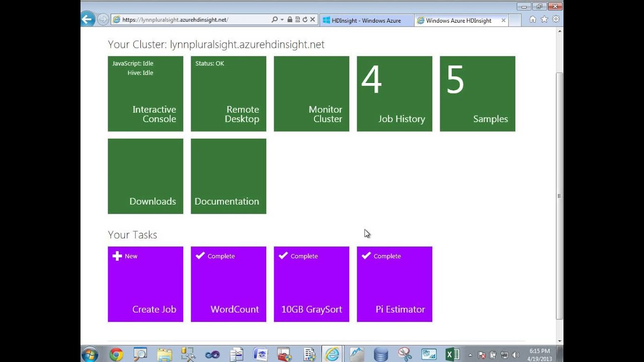Viewport: 644px width, 362px height.
Task: Launch Visual Studio infinity icon on taskbar
Action: [212, 354]
